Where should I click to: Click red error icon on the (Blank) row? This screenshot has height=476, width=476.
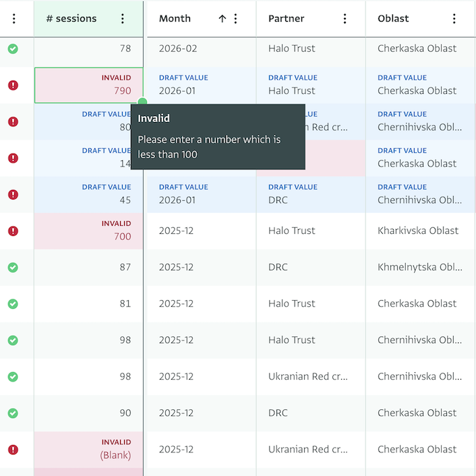(x=13, y=450)
